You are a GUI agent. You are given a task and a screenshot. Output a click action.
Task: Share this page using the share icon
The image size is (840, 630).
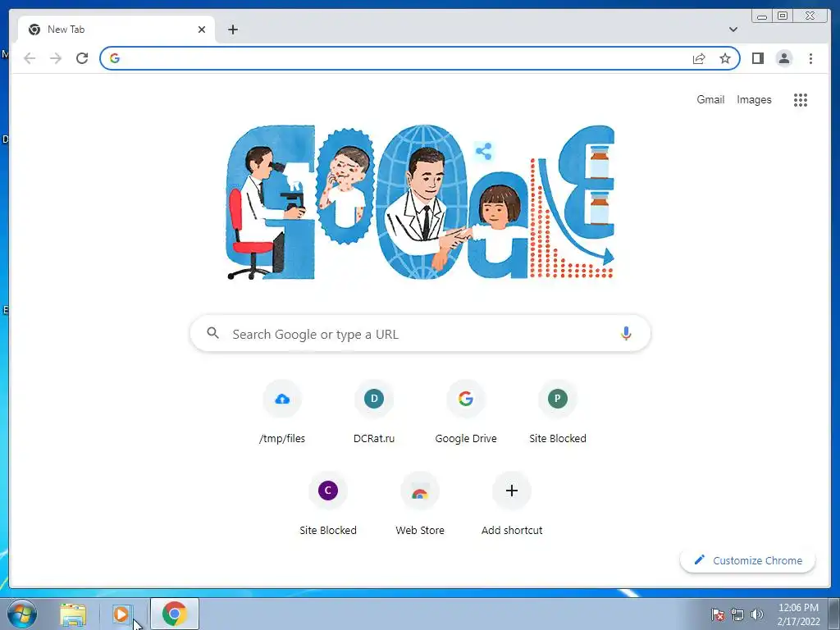(699, 58)
